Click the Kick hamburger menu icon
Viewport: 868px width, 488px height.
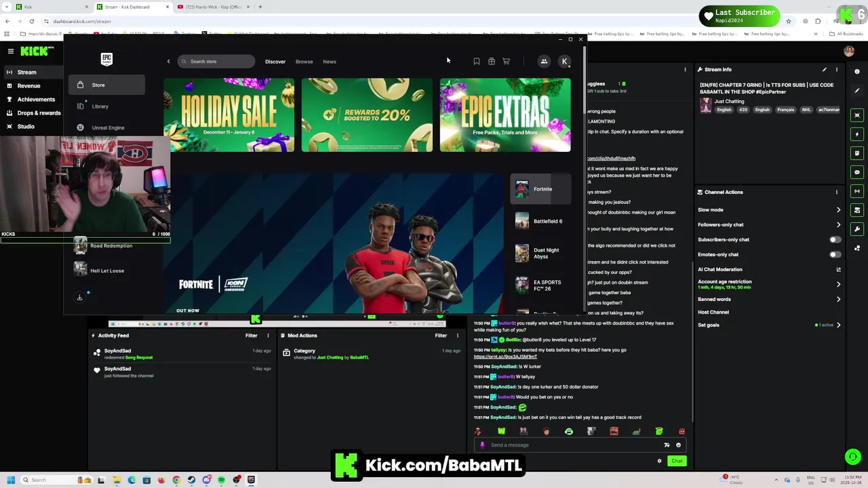[11, 51]
